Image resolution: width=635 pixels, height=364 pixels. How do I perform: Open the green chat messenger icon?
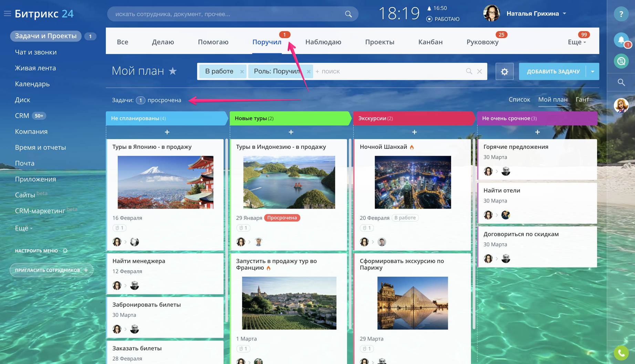(x=621, y=61)
